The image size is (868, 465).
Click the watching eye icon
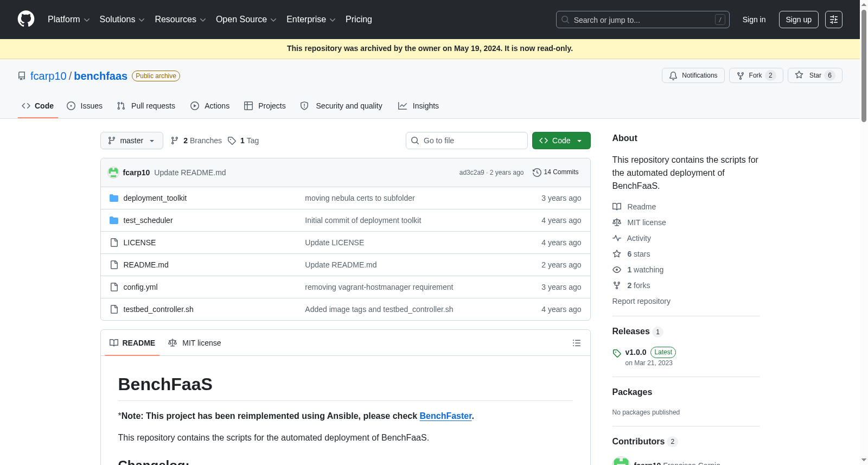tap(617, 270)
